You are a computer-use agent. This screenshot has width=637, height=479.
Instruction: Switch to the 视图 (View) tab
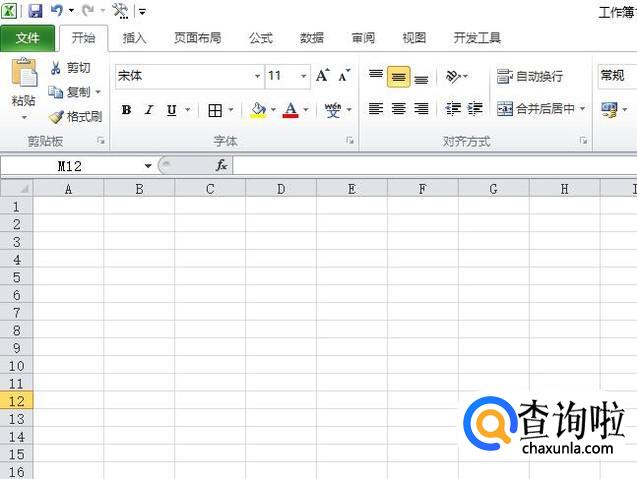pos(414,38)
